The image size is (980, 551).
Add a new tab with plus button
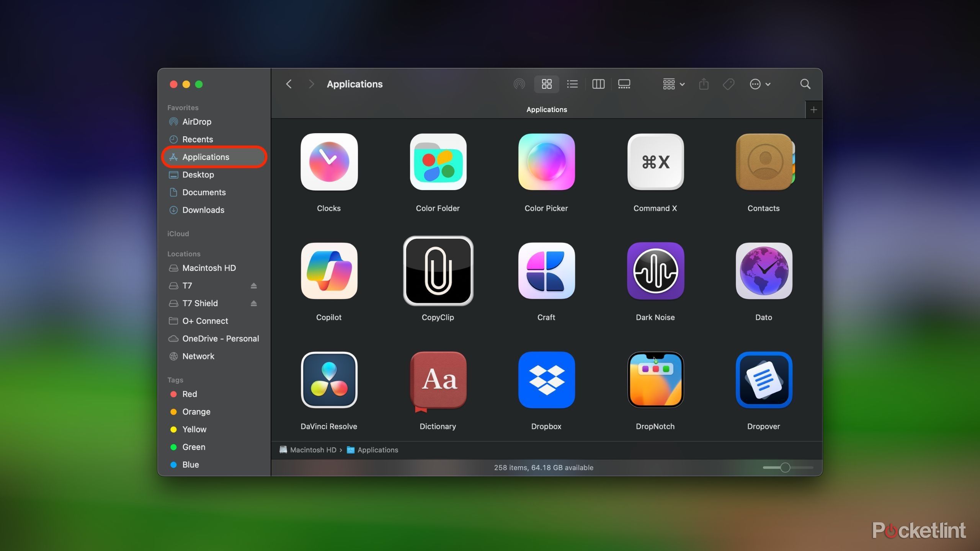pos(813,110)
